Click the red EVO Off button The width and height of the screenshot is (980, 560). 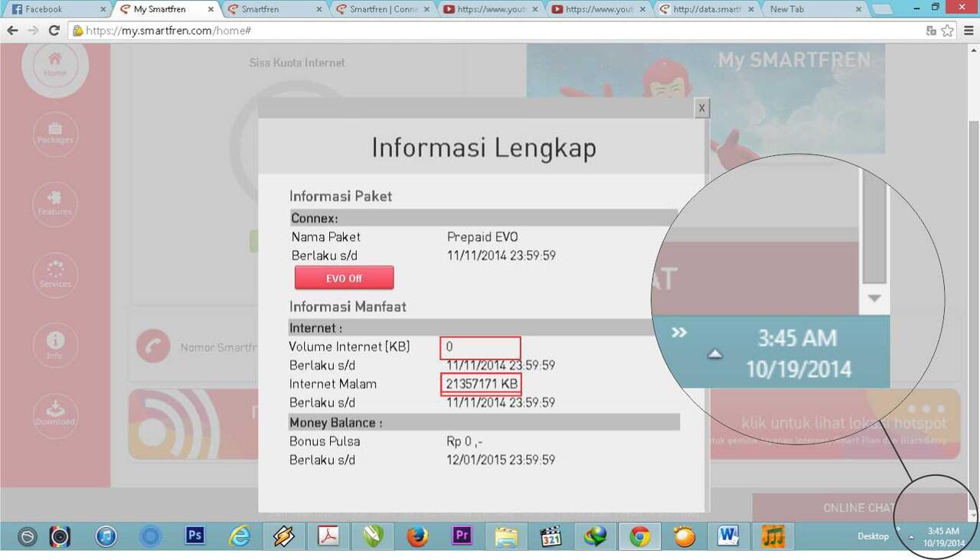point(345,278)
